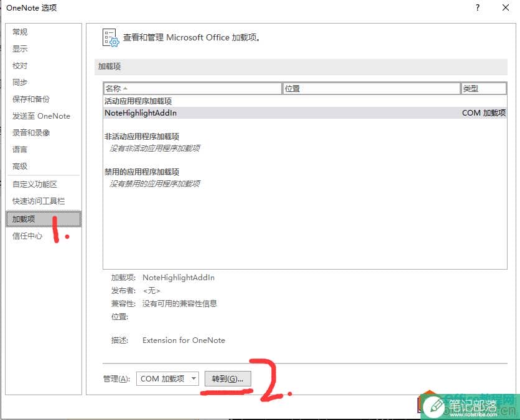This screenshot has width=520, height=420.
Task: Click the 位置 column header
Action: tap(371, 88)
